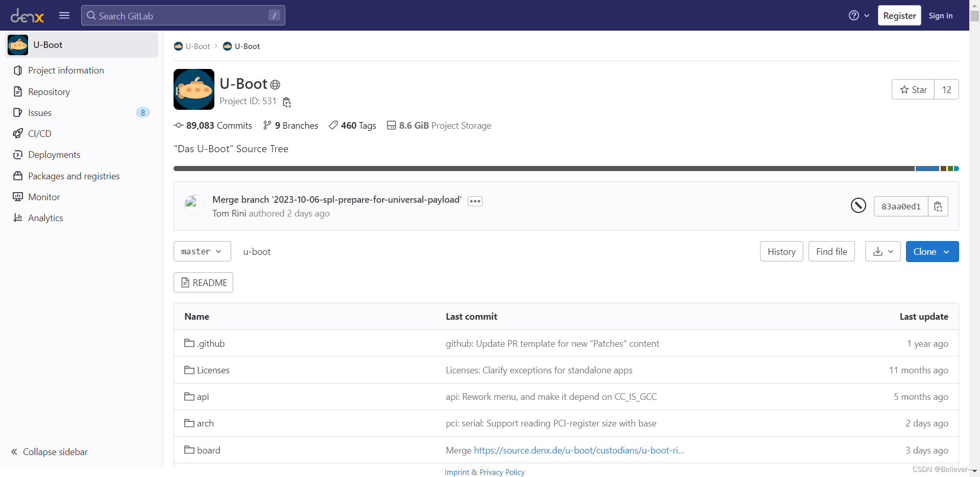Open CI/CD in the sidebar
The height and width of the screenshot is (477, 980).
click(x=40, y=134)
